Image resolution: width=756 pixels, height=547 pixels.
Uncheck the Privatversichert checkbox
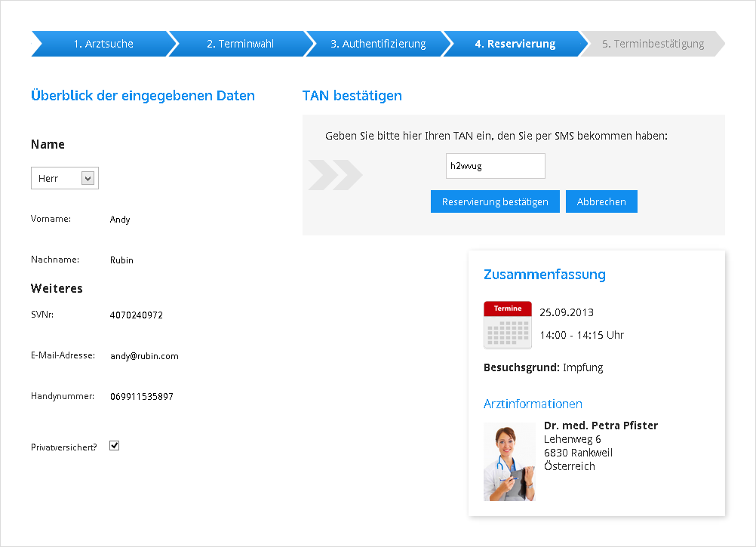coord(114,445)
